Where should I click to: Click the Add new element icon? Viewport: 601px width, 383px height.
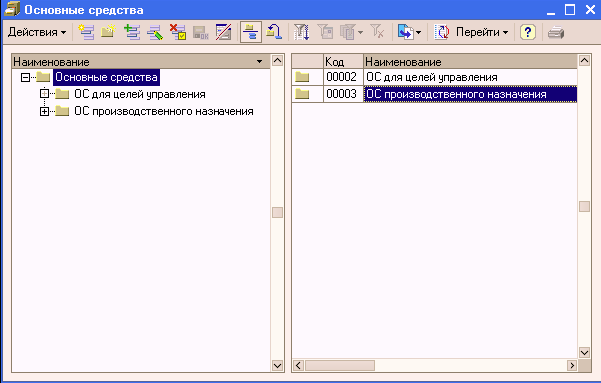[x=86, y=32]
